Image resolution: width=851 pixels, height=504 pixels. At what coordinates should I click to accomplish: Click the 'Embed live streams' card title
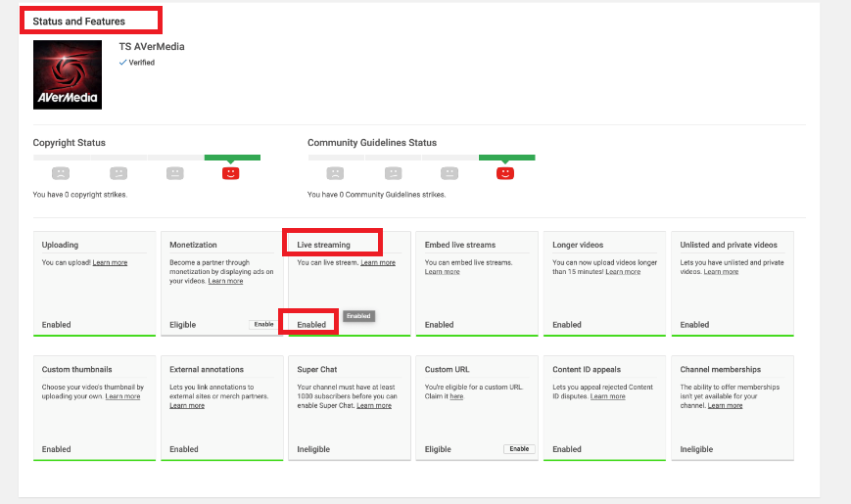460,245
